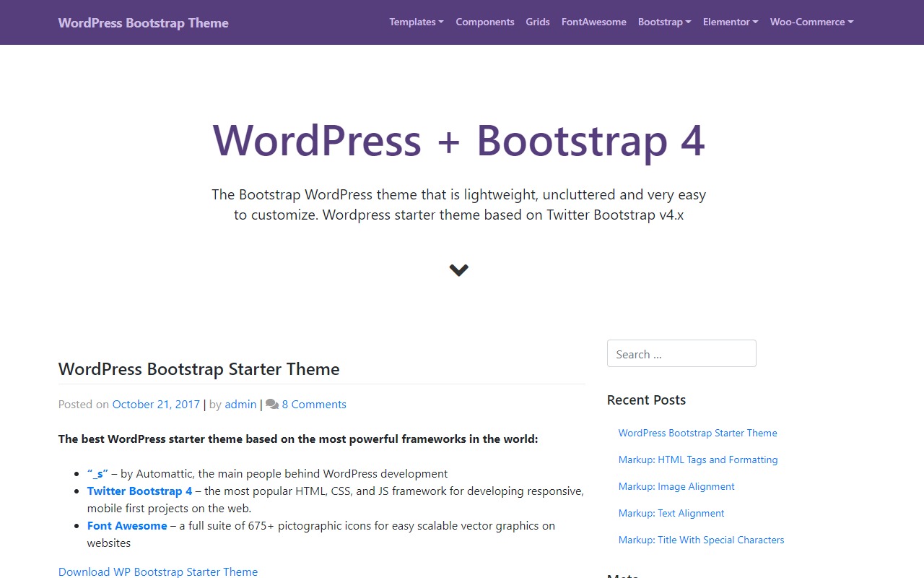Click the Recent Posts heading
Viewport: 924px width, 578px height.
(646, 400)
